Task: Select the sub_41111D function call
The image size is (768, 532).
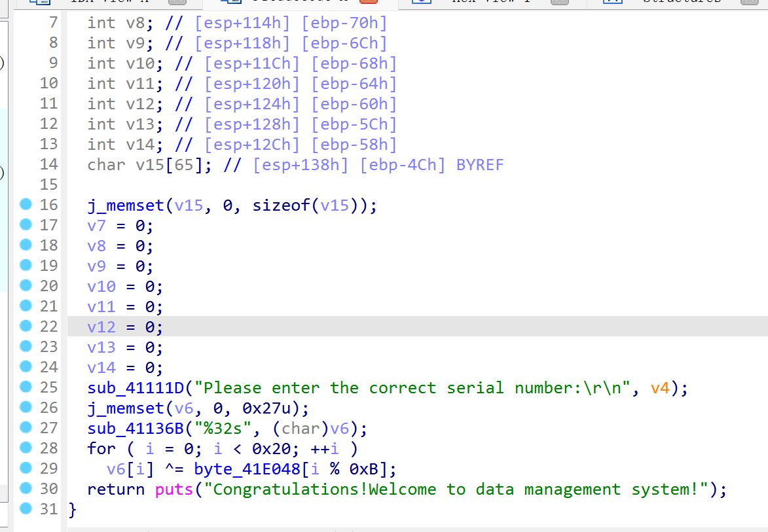Action: (136, 388)
